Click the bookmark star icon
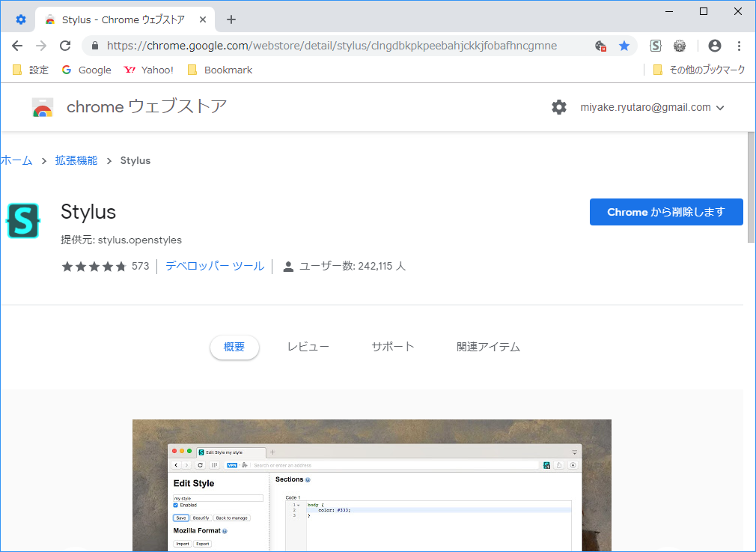This screenshot has height=552, width=756. (624, 46)
